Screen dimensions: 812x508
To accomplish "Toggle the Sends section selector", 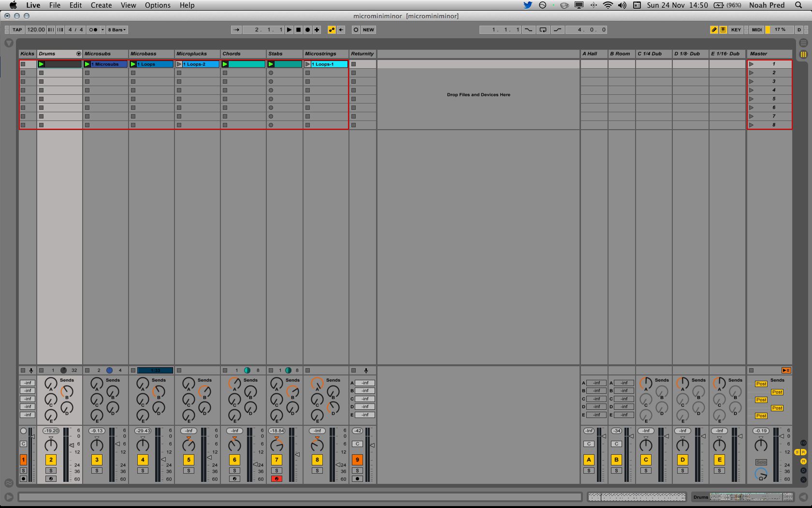I will [x=797, y=452].
